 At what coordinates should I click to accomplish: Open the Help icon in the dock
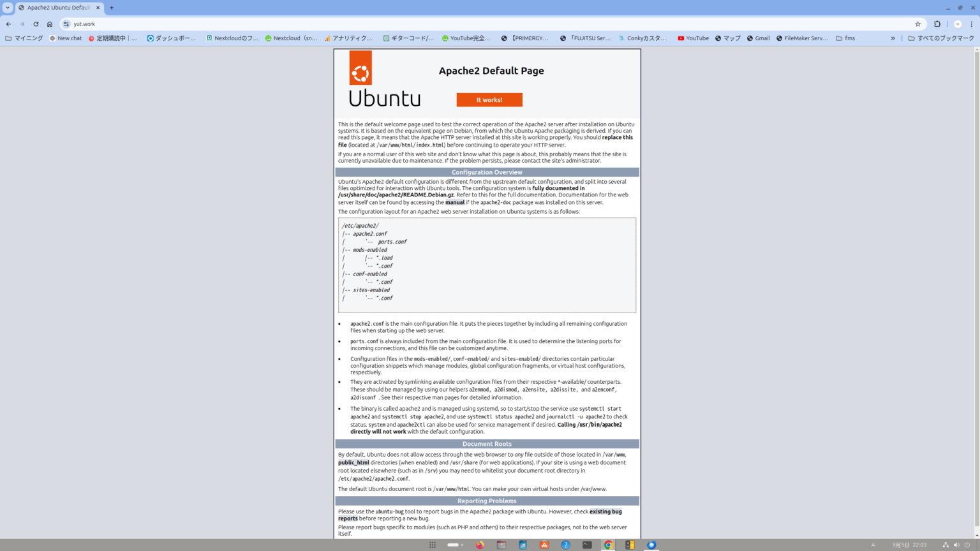point(565,545)
